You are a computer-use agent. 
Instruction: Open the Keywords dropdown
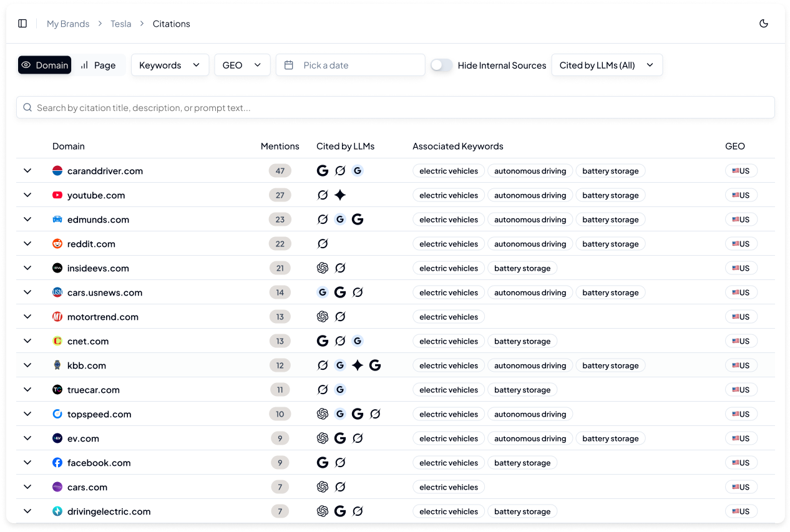click(x=170, y=65)
